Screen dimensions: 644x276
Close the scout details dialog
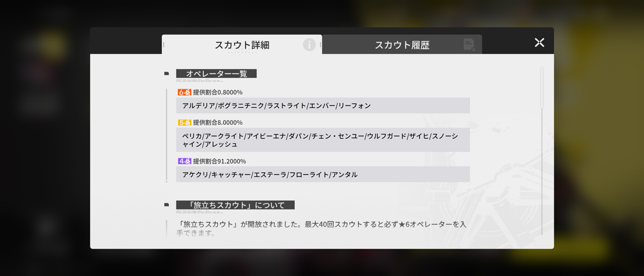[539, 42]
